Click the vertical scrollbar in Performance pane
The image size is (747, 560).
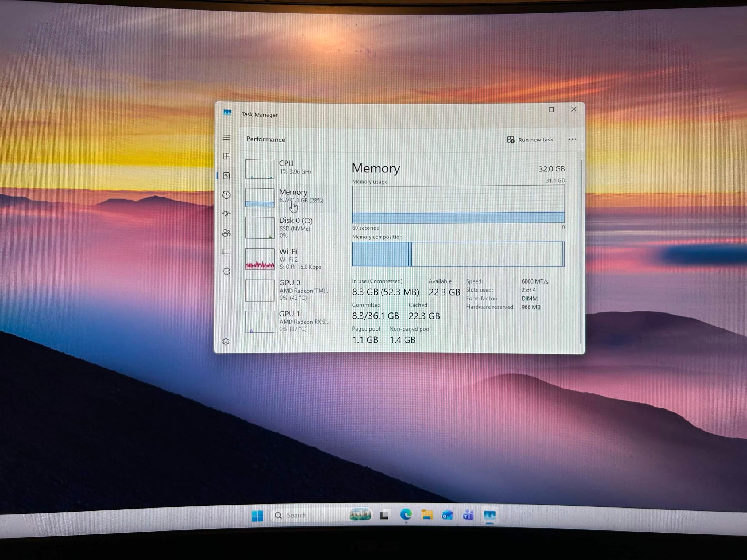581,252
